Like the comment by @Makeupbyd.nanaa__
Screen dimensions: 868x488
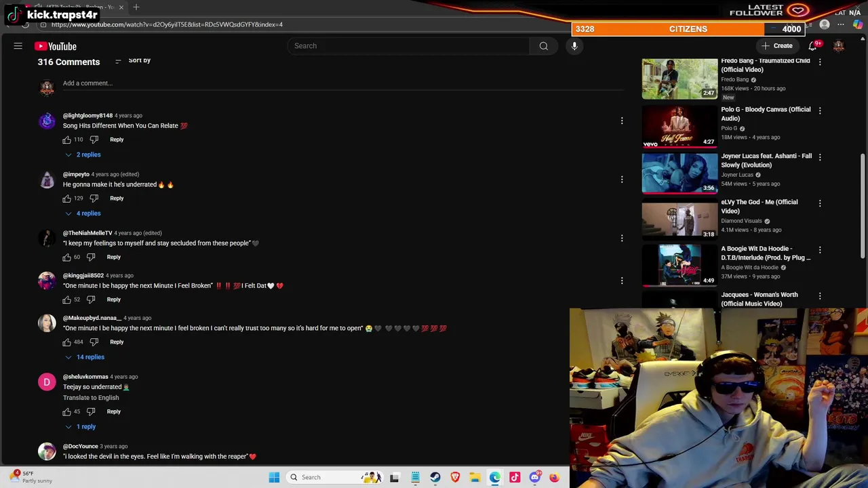(x=67, y=342)
